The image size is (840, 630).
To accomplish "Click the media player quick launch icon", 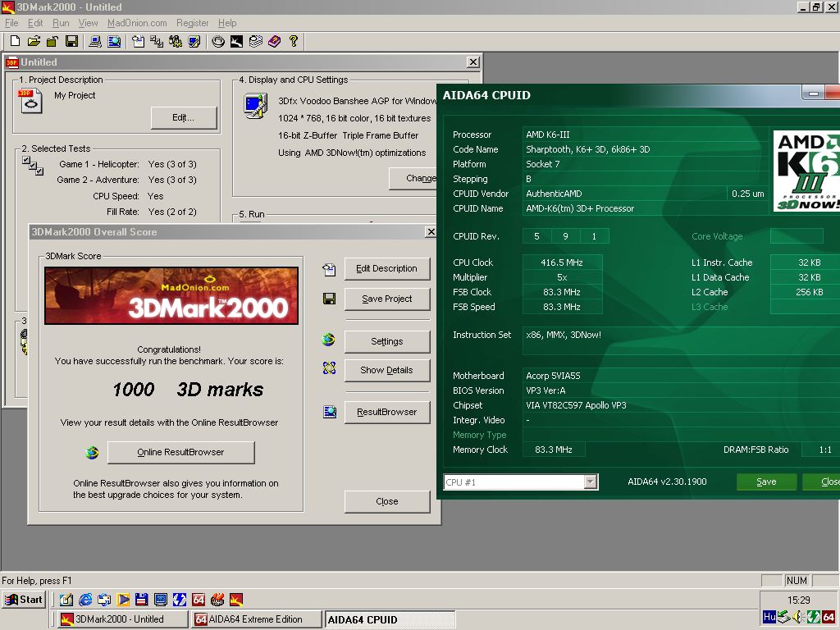I will [x=123, y=600].
